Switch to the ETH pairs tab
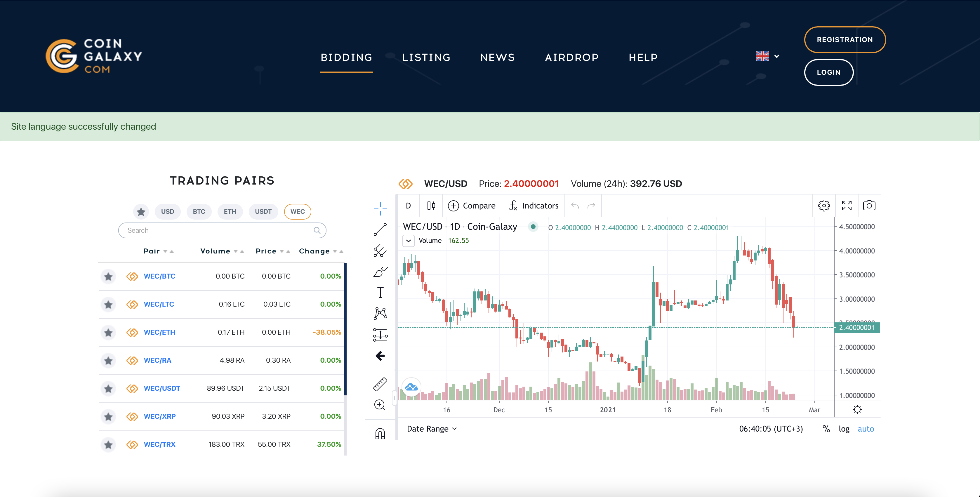This screenshot has height=497, width=980. point(230,212)
